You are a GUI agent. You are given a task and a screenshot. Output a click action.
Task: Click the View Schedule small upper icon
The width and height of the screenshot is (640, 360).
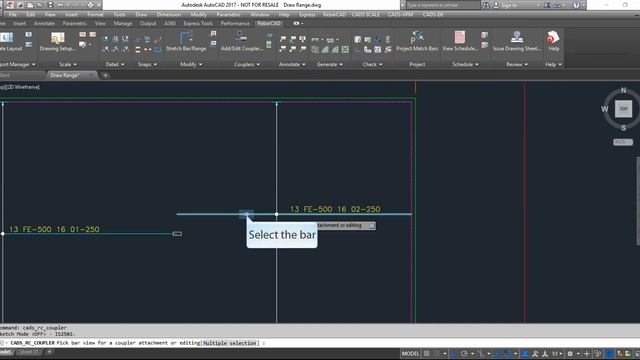(x=484, y=36)
